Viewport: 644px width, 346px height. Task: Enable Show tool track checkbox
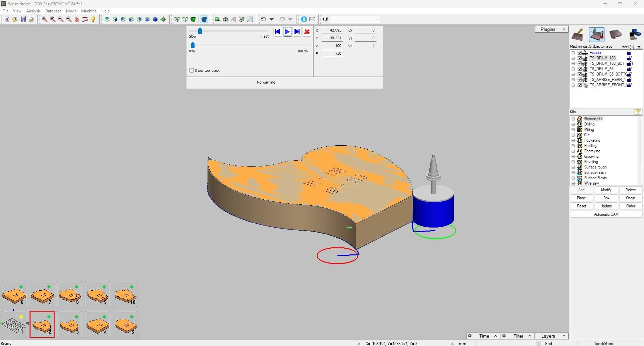point(192,70)
